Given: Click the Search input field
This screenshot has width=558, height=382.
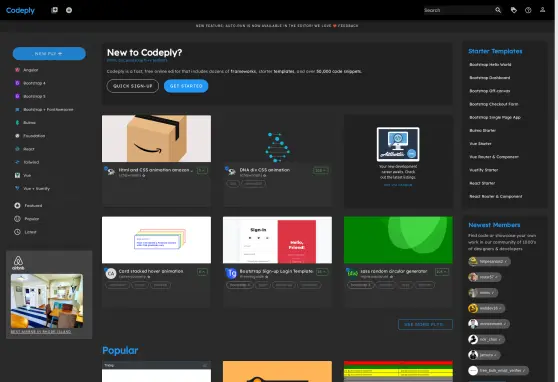Looking at the screenshot, I should click(x=458, y=10).
